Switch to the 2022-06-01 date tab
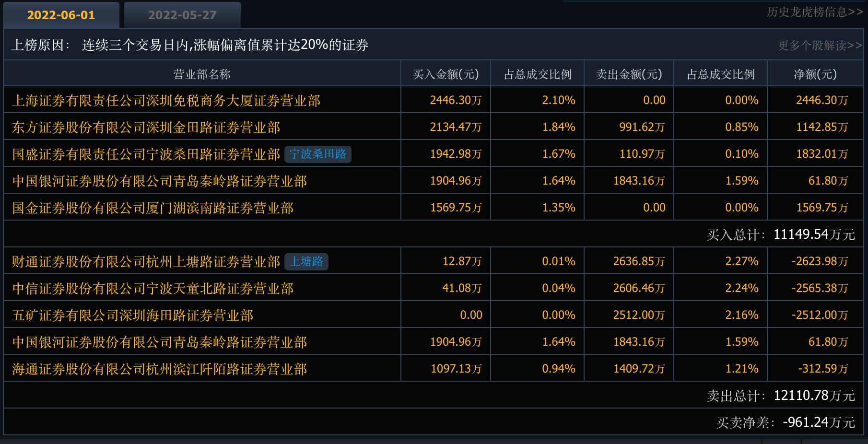Screen dimensions: 868x444 [x=61, y=15]
